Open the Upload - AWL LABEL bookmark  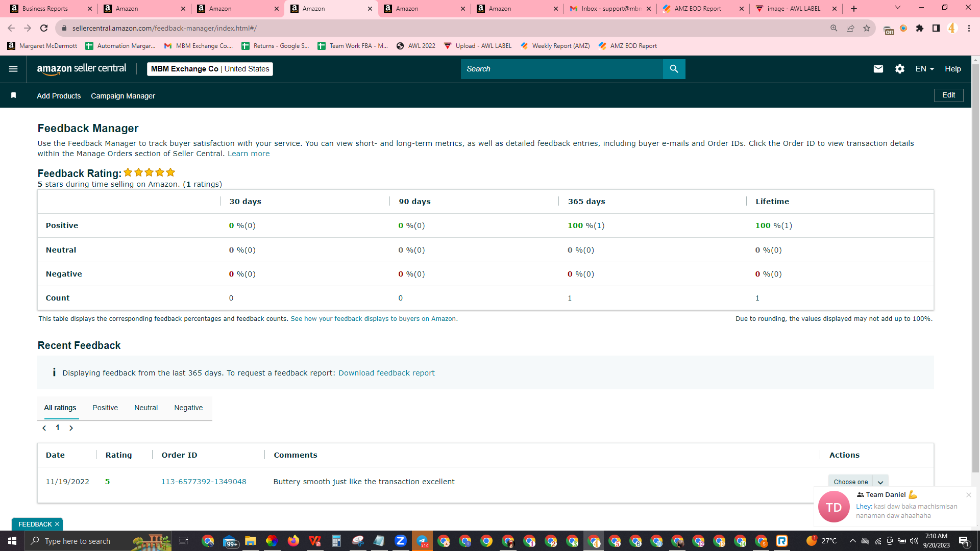click(x=477, y=46)
